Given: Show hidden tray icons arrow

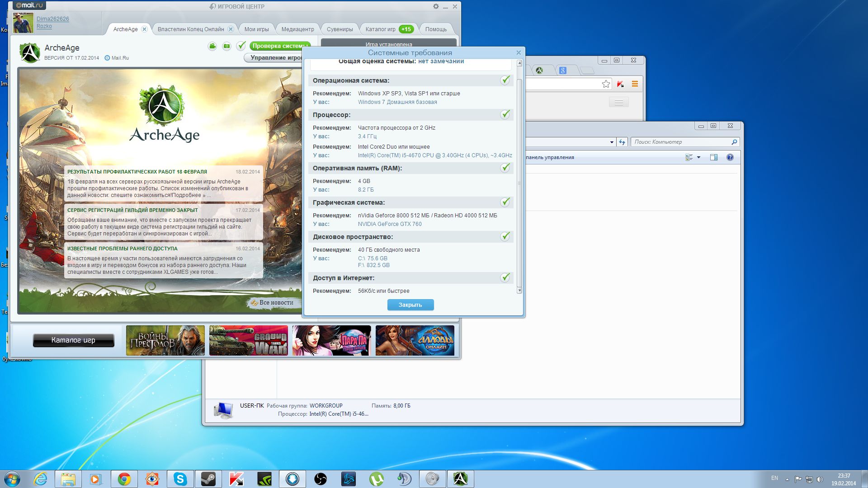Looking at the screenshot, I should (787, 479).
